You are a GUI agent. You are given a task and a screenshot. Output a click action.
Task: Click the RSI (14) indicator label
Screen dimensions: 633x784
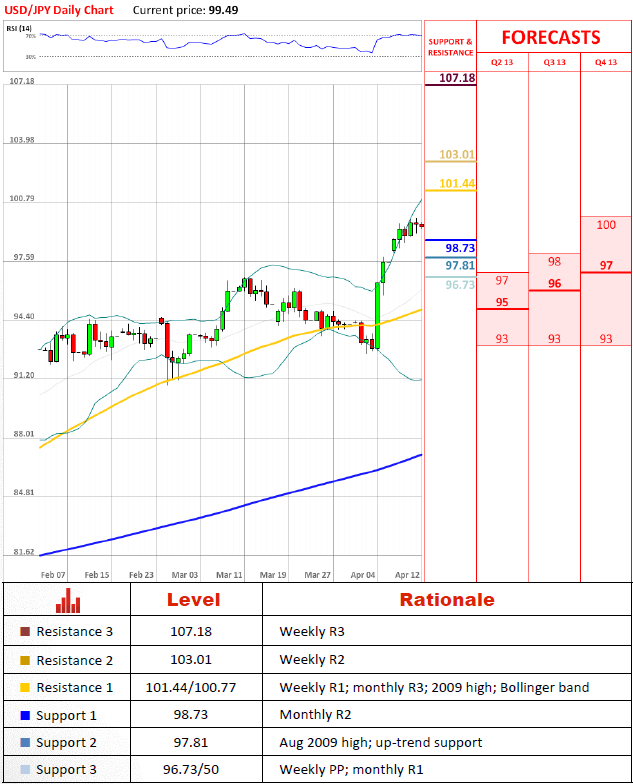[18, 28]
